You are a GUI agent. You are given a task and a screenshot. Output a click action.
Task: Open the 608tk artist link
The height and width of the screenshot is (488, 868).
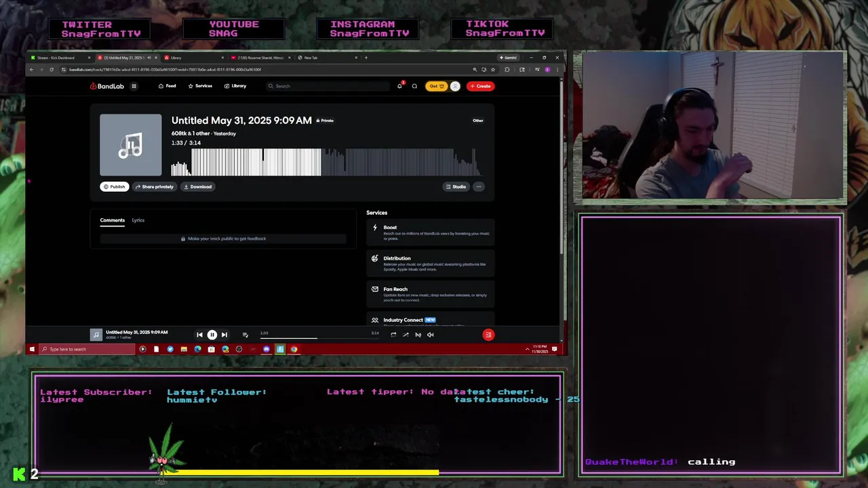(179, 134)
